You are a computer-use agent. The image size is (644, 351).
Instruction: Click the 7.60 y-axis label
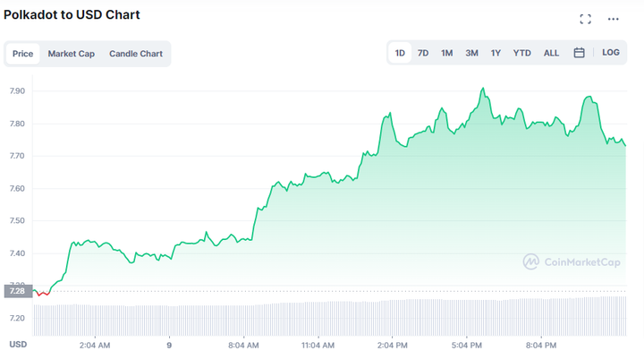pos(17,189)
